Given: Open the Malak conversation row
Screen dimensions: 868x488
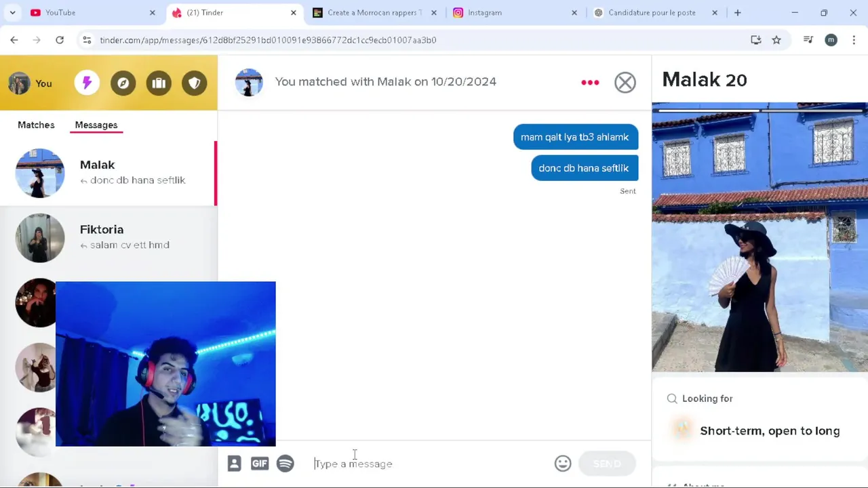Looking at the screenshot, I should [x=108, y=173].
